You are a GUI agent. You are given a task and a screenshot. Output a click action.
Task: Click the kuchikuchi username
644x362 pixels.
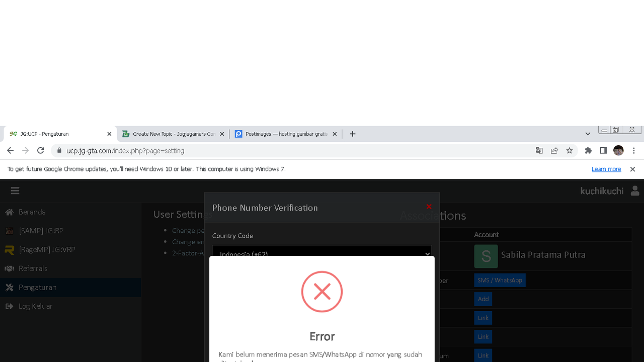click(602, 191)
